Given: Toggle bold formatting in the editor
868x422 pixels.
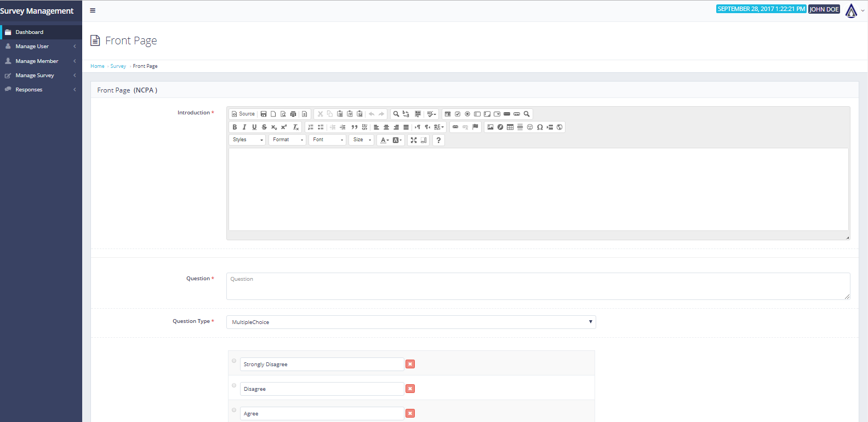Looking at the screenshot, I should coord(235,127).
